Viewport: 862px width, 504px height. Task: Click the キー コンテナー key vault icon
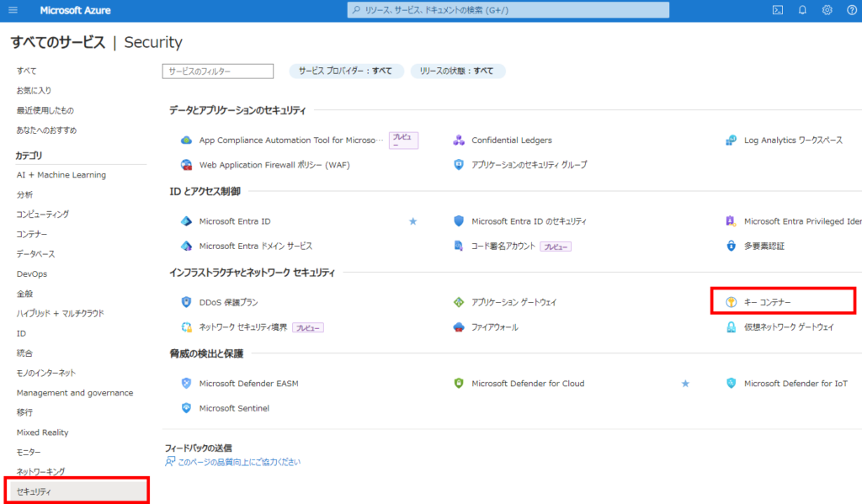tap(731, 302)
